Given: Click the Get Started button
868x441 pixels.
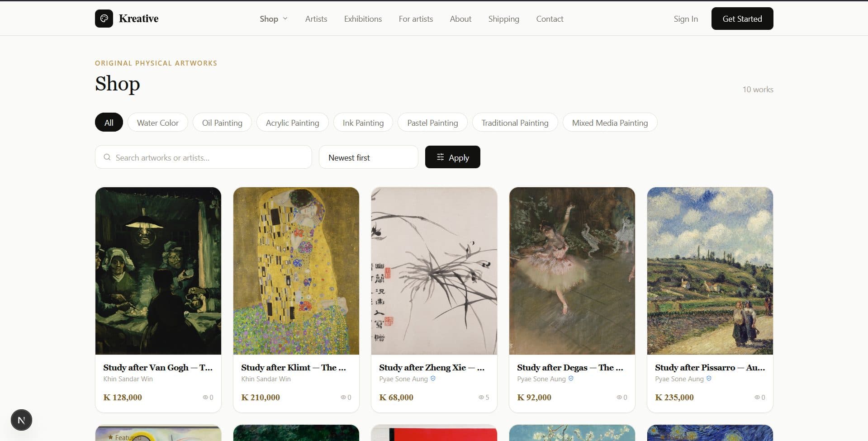Looking at the screenshot, I should tap(742, 19).
